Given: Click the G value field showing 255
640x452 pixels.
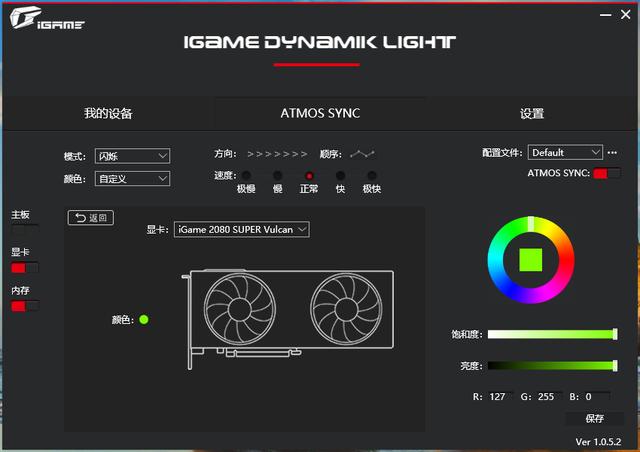Looking at the screenshot, I should click(x=548, y=396).
